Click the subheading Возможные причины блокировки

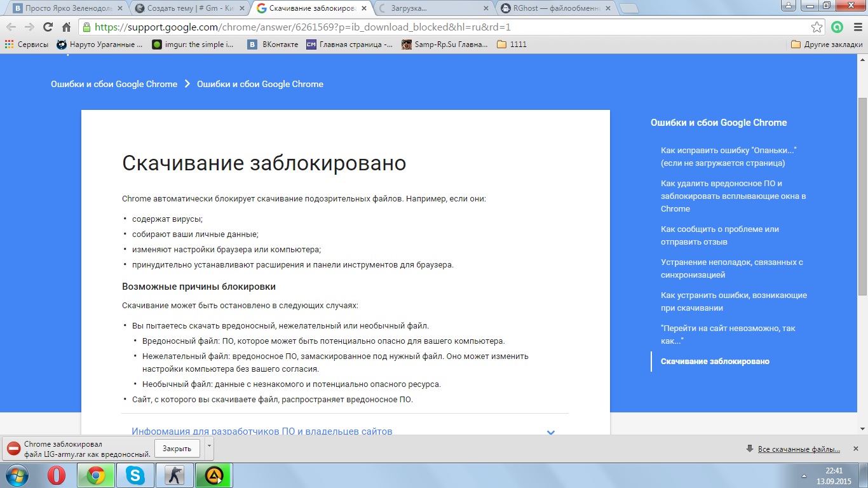[x=199, y=287]
